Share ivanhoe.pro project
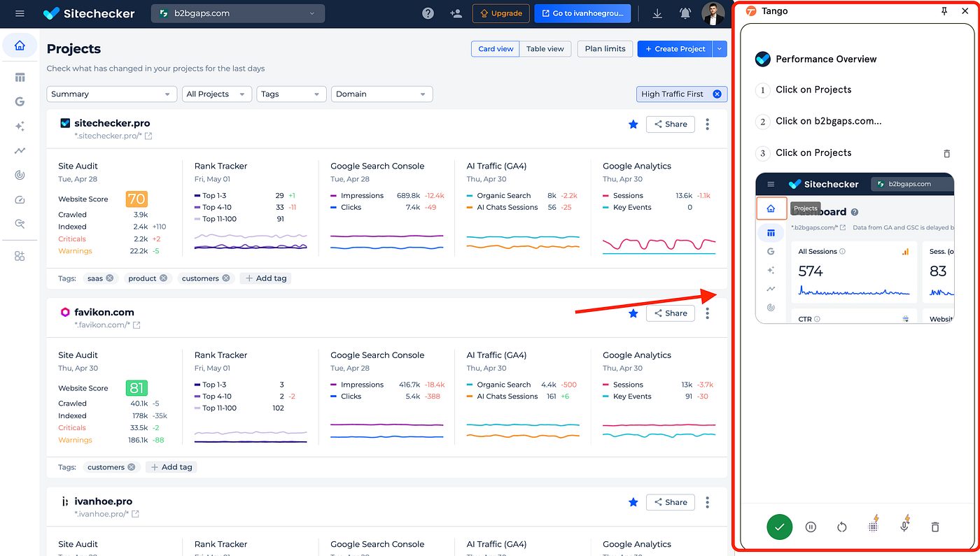Image resolution: width=980 pixels, height=556 pixels. point(671,501)
